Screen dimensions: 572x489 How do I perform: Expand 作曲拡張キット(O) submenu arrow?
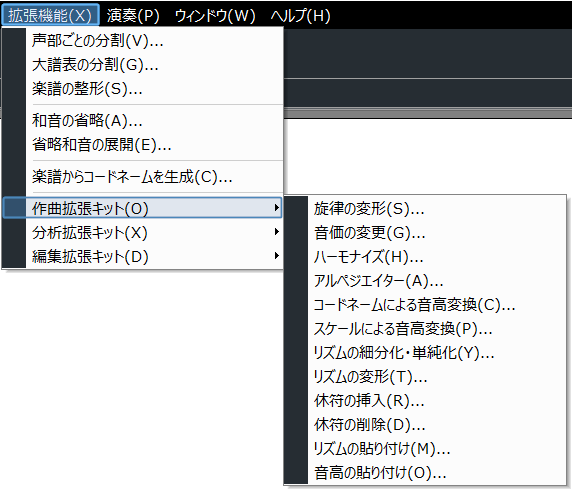click(277, 208)
